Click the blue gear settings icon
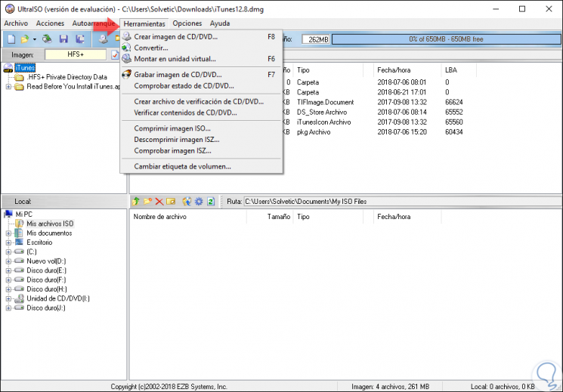 point(199,202)
